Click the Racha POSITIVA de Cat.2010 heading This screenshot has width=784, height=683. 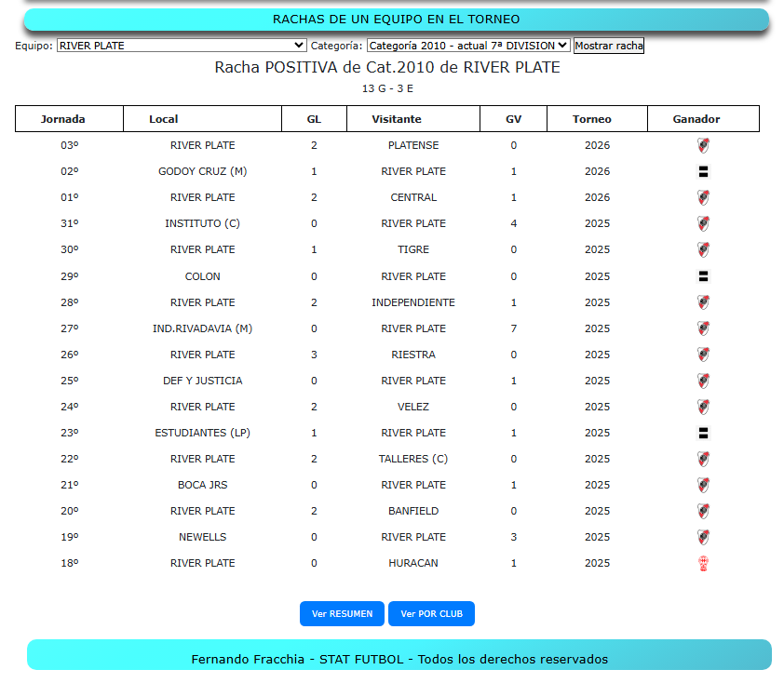tap(387, 67)
